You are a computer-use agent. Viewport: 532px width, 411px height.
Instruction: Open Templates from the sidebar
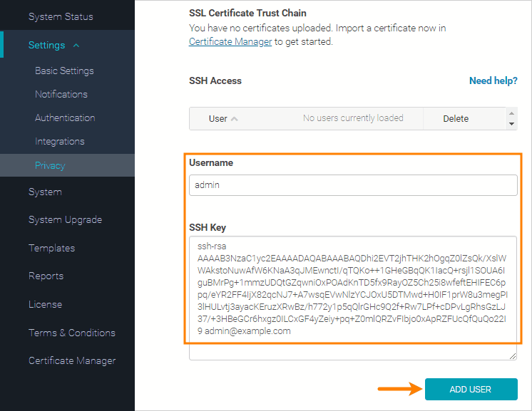(x=51, y=249)
